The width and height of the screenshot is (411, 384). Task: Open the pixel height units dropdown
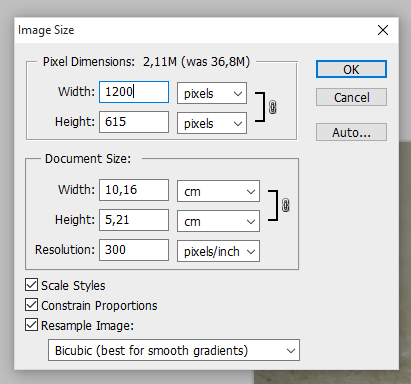[x=212, y=123]
